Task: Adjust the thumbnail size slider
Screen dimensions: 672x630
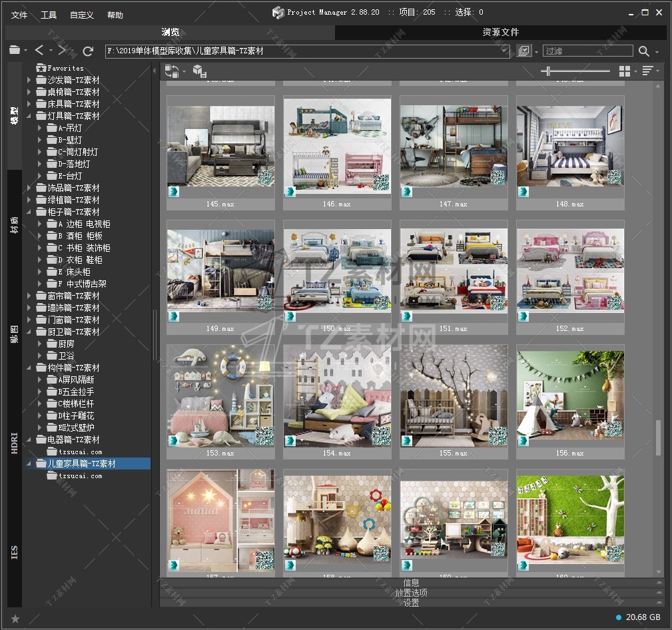Action: (x=548, y=71)
